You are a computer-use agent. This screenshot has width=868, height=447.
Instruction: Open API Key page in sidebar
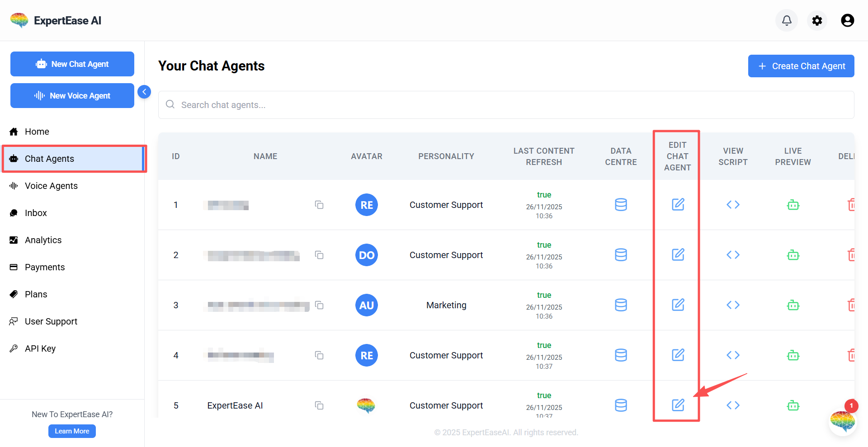click(x=40, y=348)
